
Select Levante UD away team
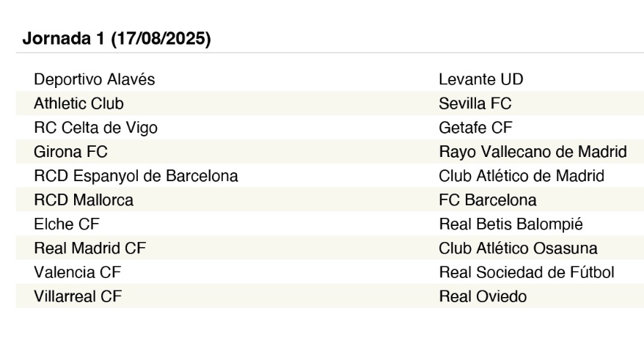[x=481, y=79]
